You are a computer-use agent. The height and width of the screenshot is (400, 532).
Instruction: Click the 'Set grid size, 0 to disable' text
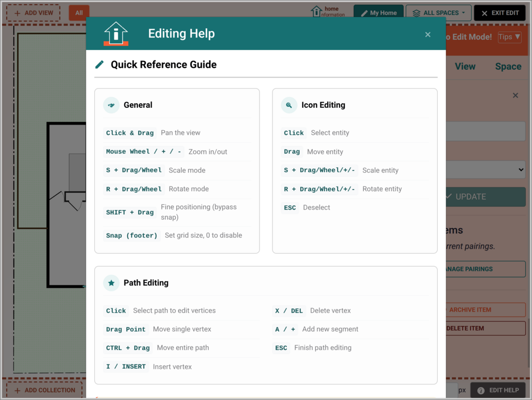(x=203, y=235)
